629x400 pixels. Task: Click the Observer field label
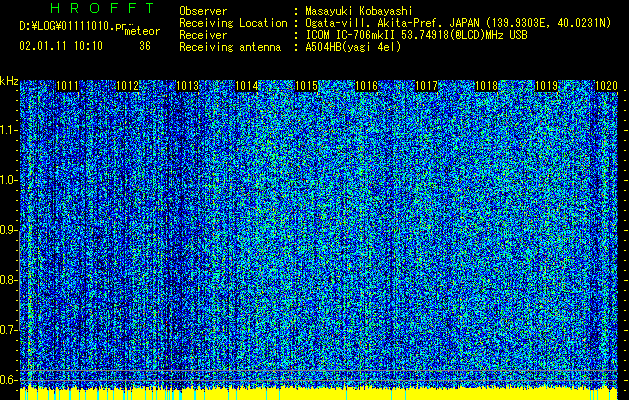coord(203,11)
